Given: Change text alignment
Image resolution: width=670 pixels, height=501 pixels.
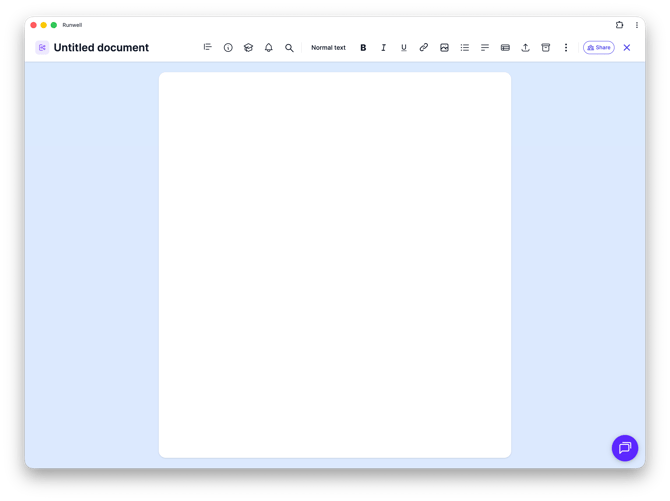Looking at the screenshot, I should [x=485, y=47].
